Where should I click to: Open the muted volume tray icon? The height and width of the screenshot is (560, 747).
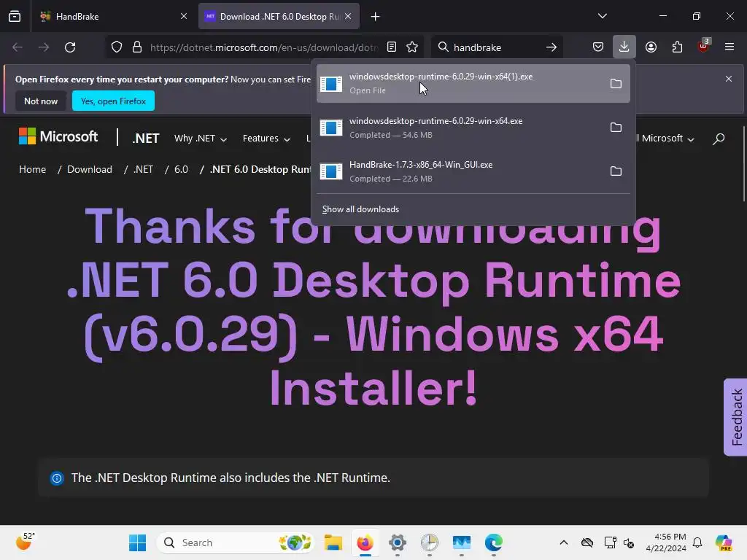(629, 542)
